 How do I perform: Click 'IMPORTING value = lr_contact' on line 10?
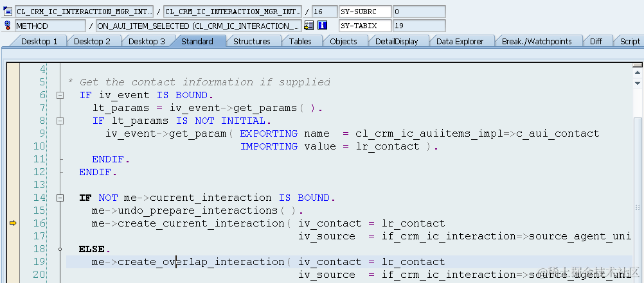coord(330,146)
